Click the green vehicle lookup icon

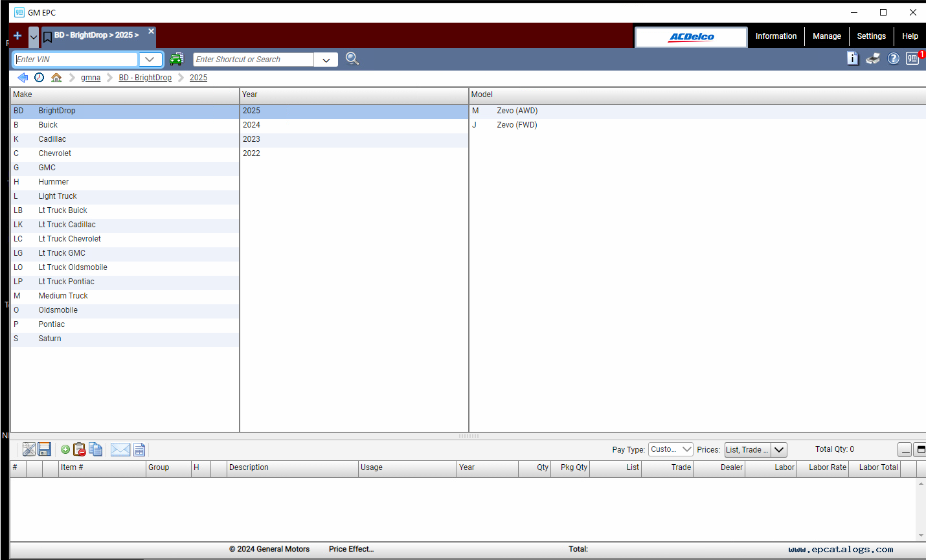(x=176, y=59)
